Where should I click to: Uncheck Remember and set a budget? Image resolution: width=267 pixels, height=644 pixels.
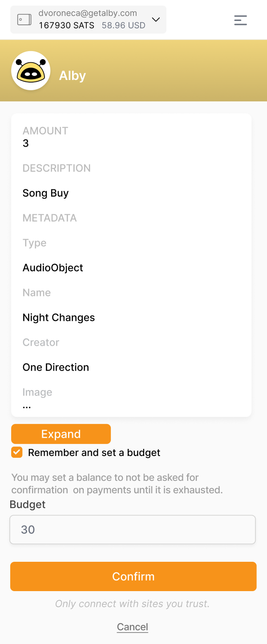click(17, 452)
